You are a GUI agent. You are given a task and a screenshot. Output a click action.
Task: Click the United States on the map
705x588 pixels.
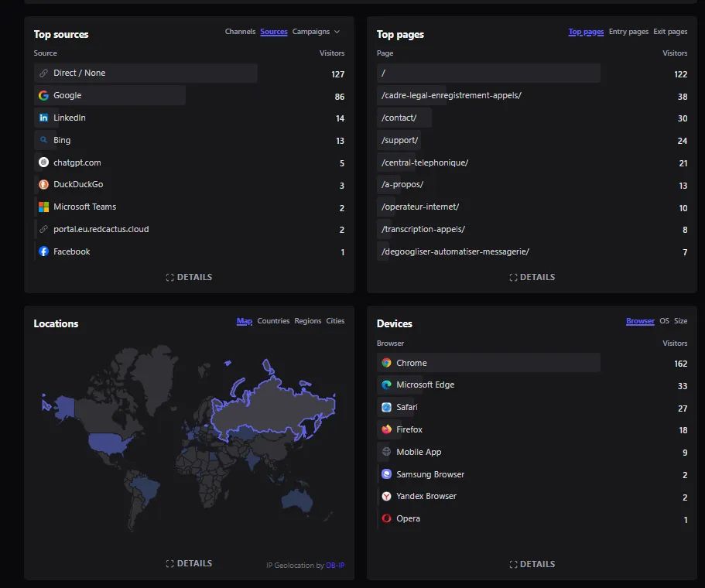click(108, 442)
